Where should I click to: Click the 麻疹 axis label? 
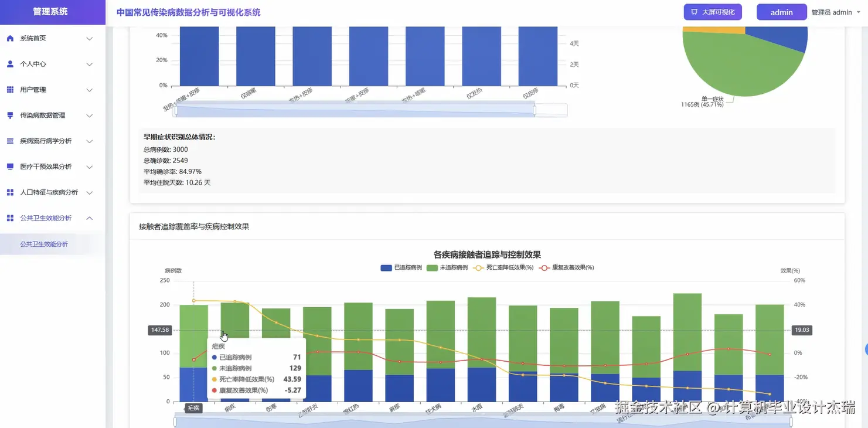(394, 407)
